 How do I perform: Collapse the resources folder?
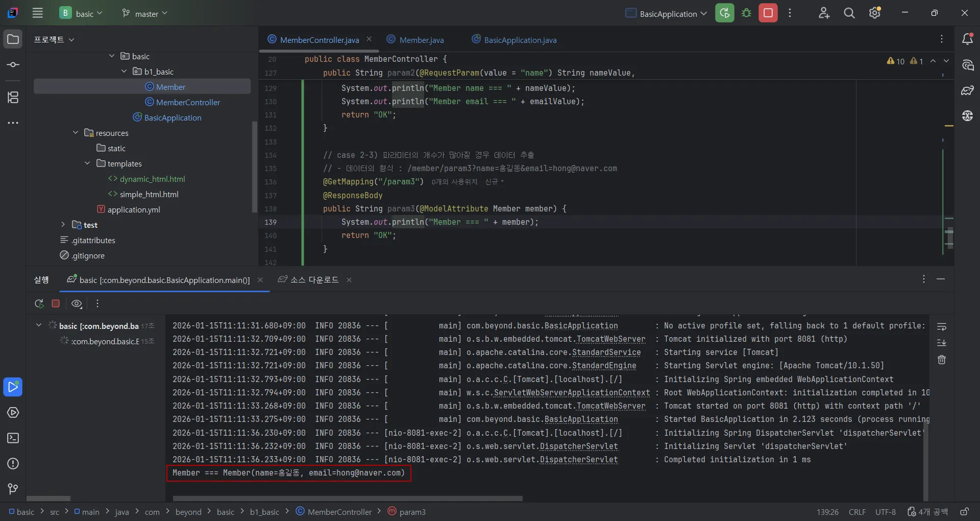coord(76,133)
